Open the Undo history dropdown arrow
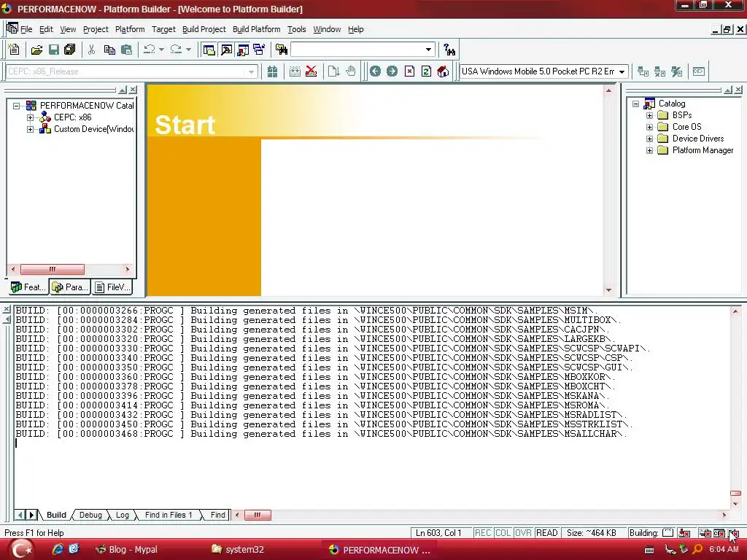747x560 pixels. 161,50
